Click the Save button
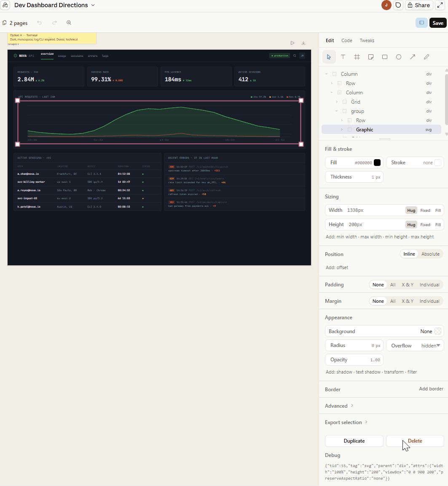 point(438,23)
